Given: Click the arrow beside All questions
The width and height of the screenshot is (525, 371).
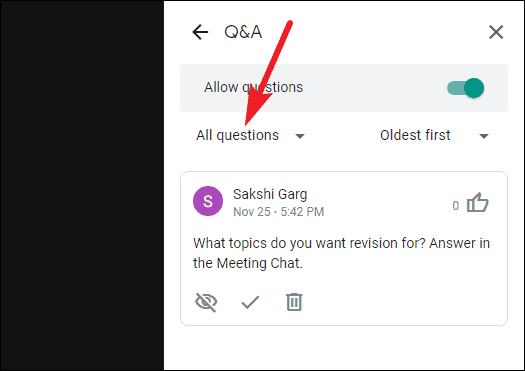Looking at the screenshot, I should [300, 136].
